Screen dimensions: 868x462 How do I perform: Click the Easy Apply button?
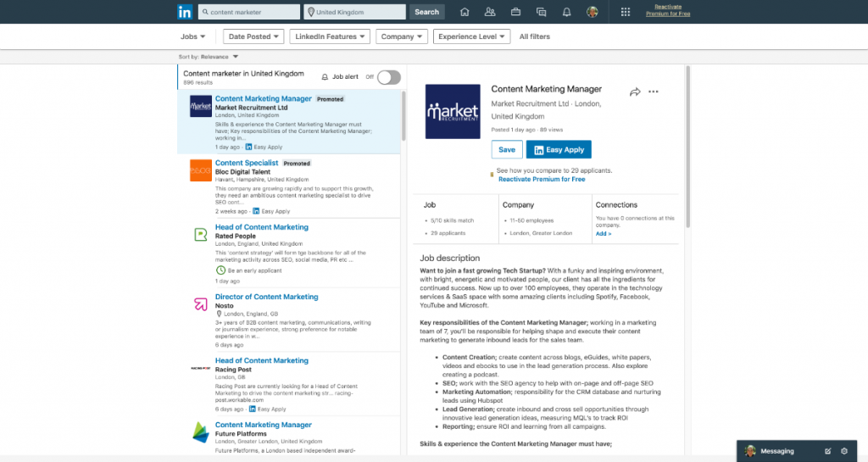(x=559, y=149)
